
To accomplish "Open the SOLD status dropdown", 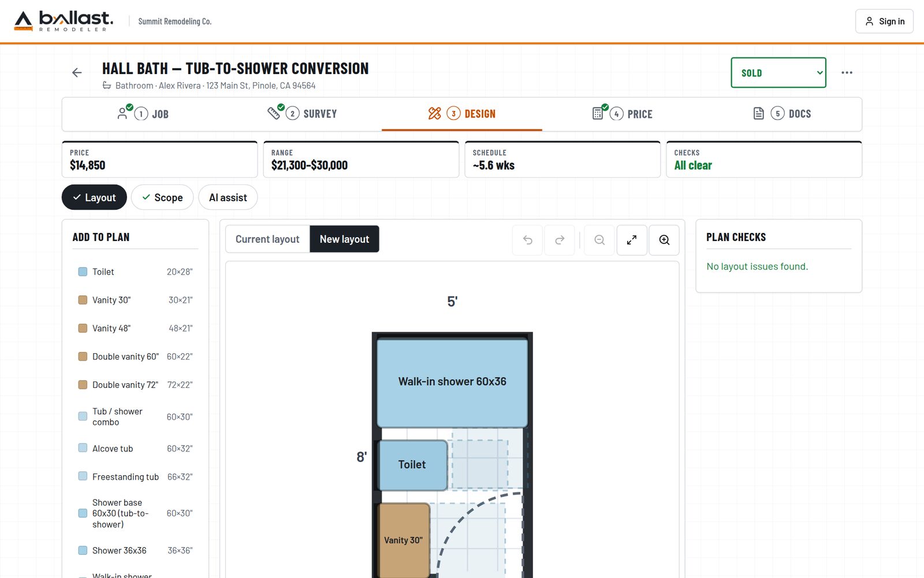I will tap(778, 73).
